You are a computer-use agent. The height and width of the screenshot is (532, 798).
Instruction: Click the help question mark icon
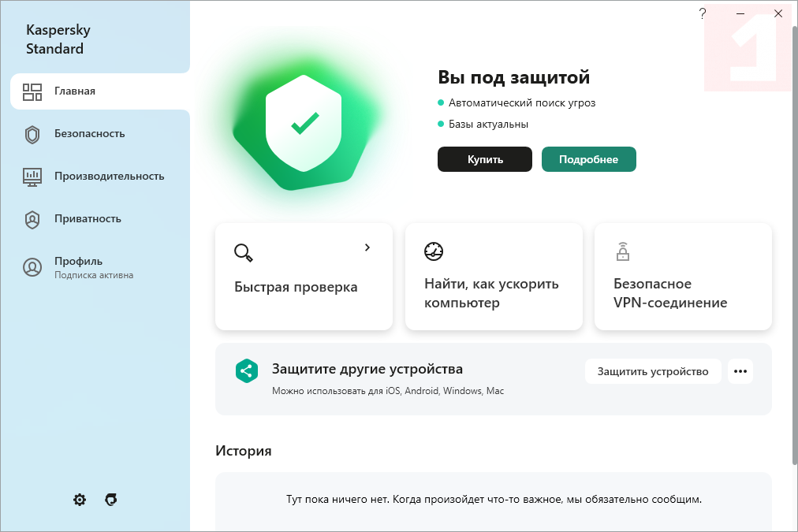click(x=702, y=13)
